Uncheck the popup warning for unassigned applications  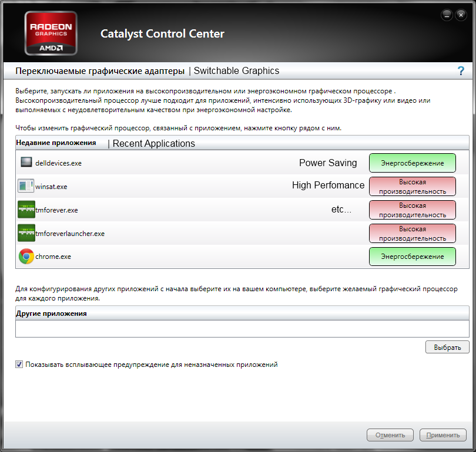(x=19, y=365)
